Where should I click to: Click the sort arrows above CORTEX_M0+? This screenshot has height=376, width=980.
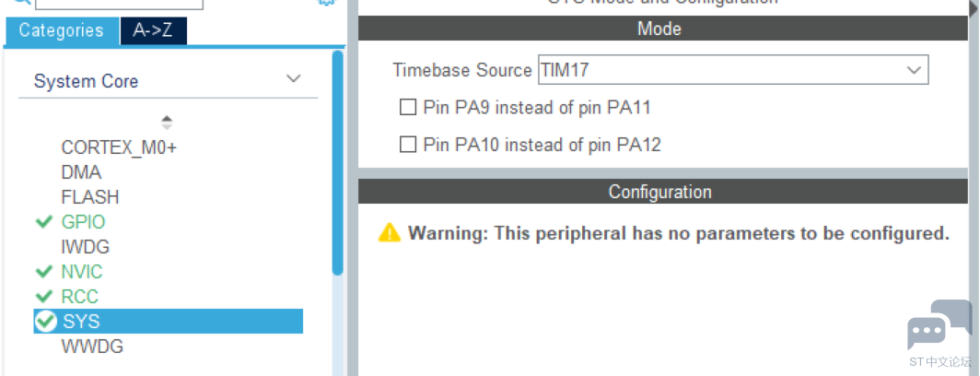167,122
